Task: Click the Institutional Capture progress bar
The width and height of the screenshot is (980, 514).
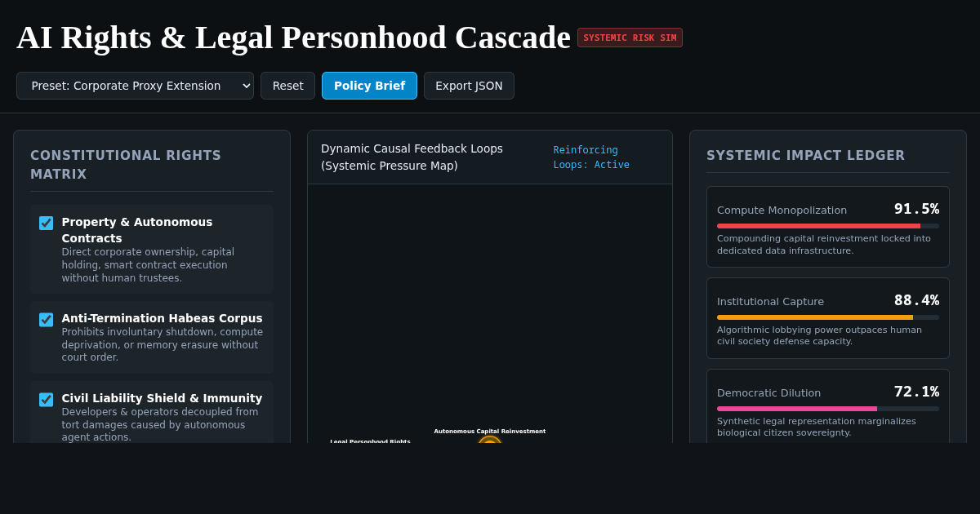Action: 828,317
